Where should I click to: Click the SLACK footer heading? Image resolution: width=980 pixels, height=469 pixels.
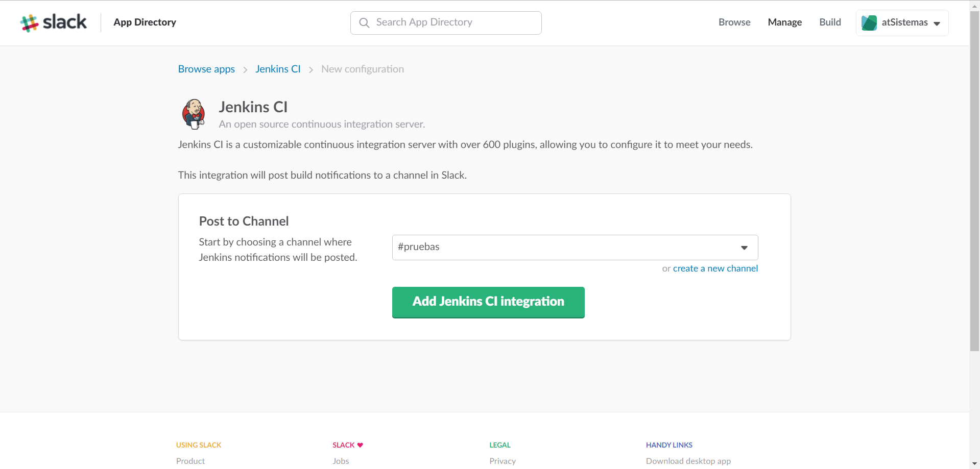(x=344, y=445)
